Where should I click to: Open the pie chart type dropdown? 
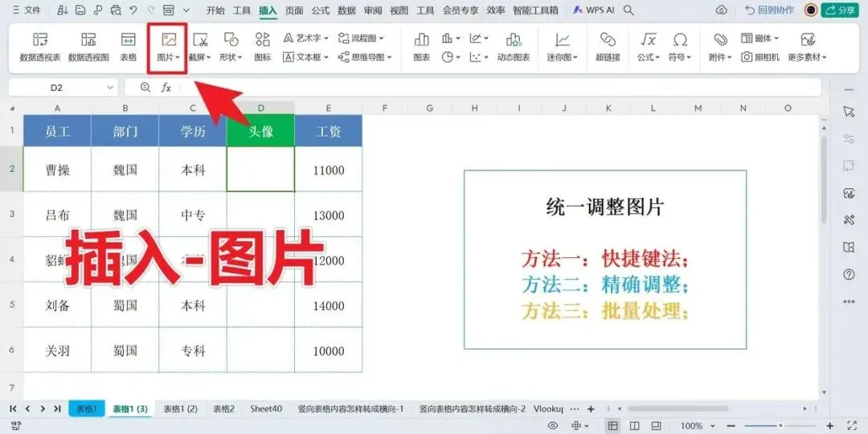tap(451, 57)
